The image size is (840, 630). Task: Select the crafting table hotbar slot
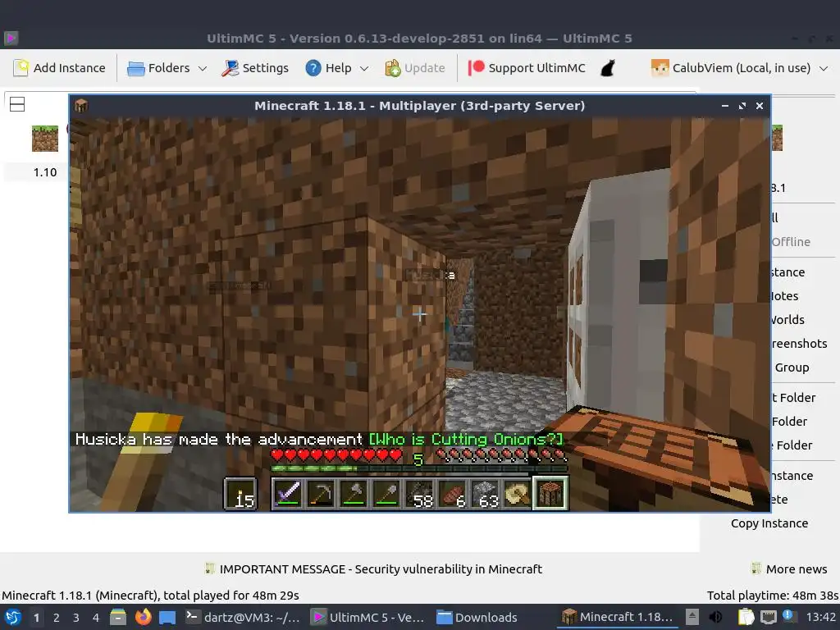(550, 493)
